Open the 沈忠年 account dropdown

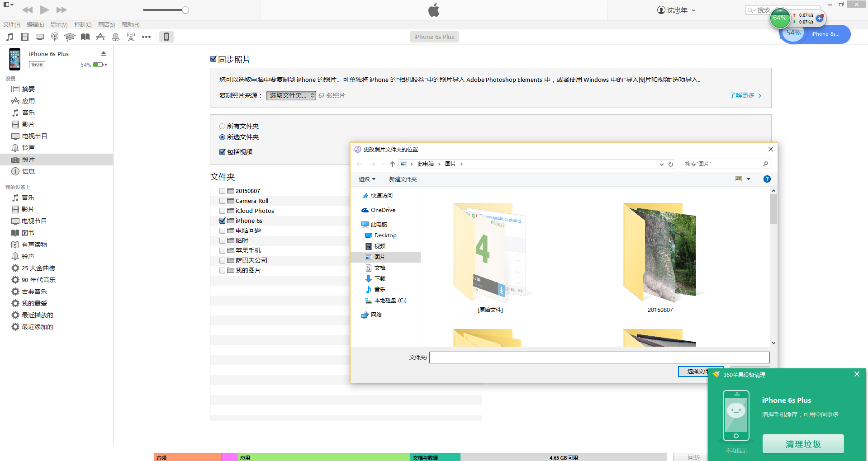[677, 10]
